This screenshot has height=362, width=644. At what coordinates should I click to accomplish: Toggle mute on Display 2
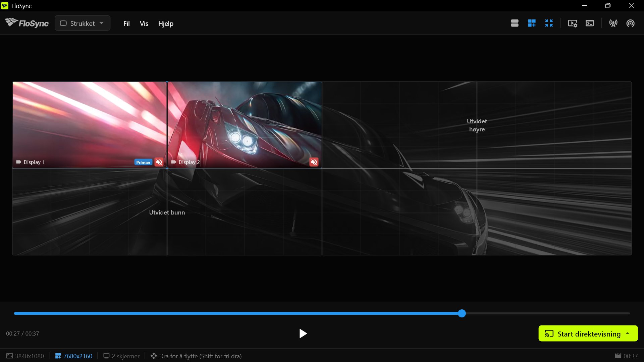314,162
